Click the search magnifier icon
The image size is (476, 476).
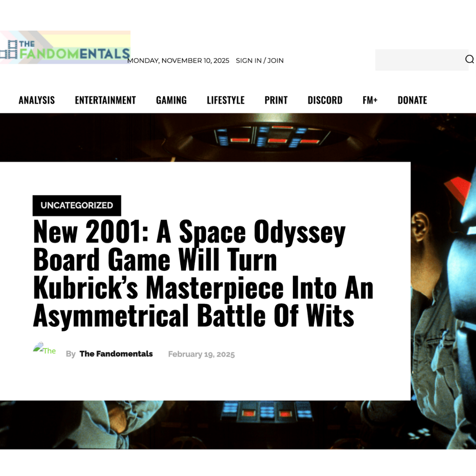[469, 59]
